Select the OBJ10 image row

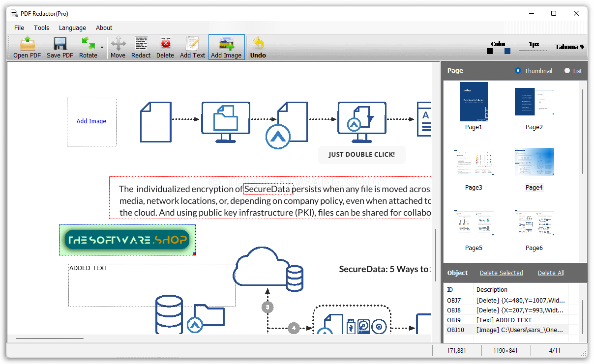tap(506, 330)
